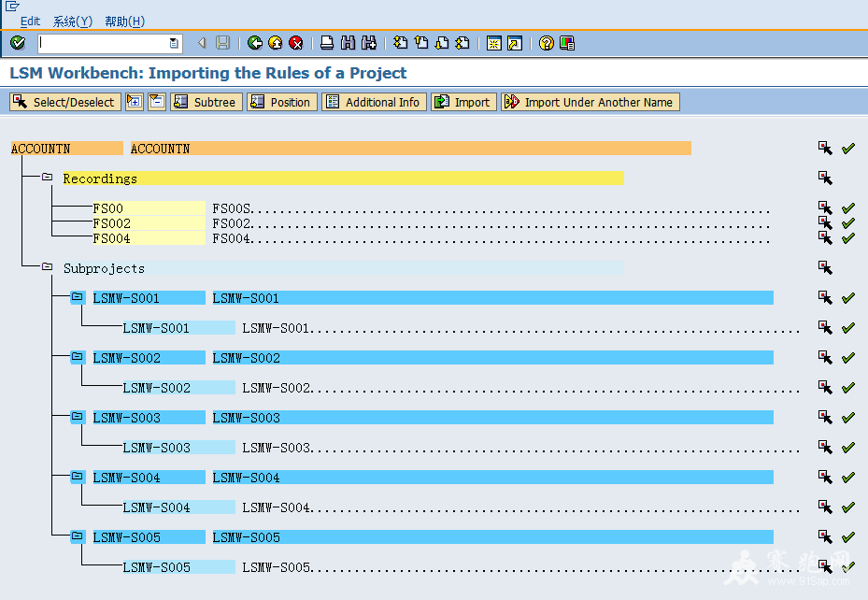The width and height of the screenshot is (868, 600).
Task: Select the FS002 recording entry
Action: point(149,223)
